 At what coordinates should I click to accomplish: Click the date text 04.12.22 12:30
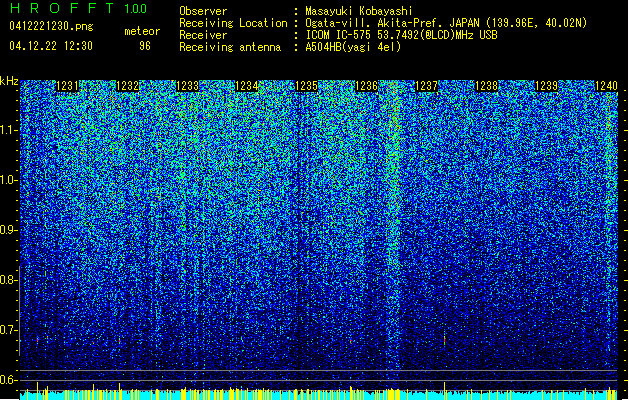pyautogui.click(x=51, y=46)
